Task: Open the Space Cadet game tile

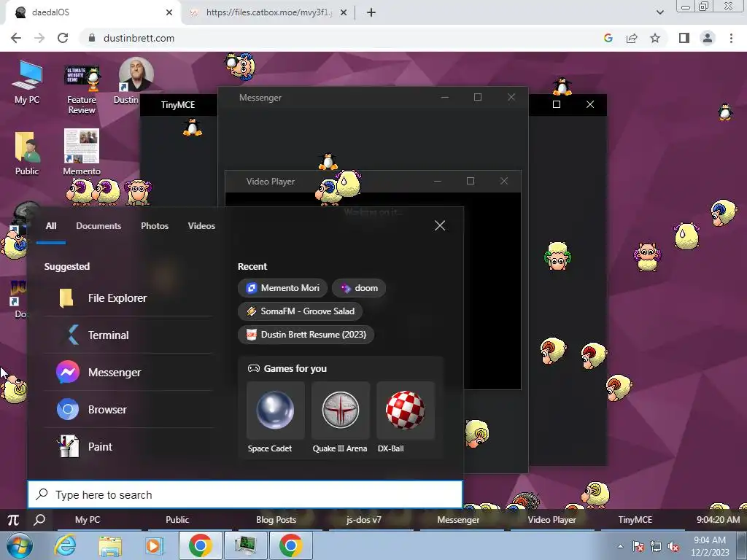Action: [x=275, y=418]
